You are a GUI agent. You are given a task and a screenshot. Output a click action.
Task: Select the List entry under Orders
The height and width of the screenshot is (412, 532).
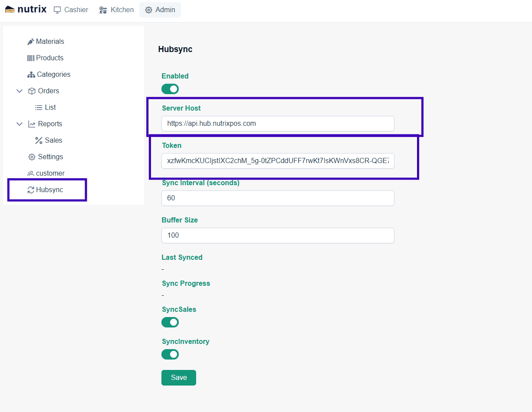tap(46, 107)
